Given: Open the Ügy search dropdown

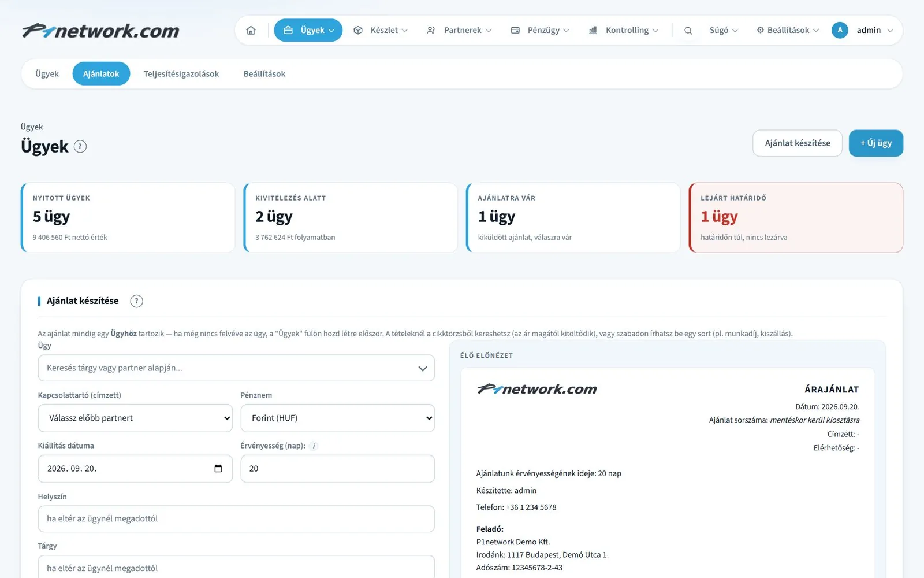Looking at the screenshot, I should click(236, 368).
